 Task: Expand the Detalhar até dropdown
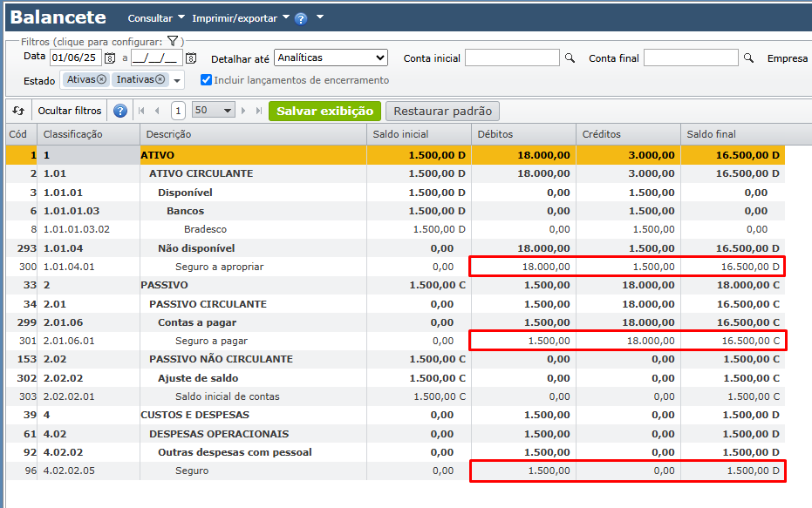pyautogui.click(x=331, y=58)
